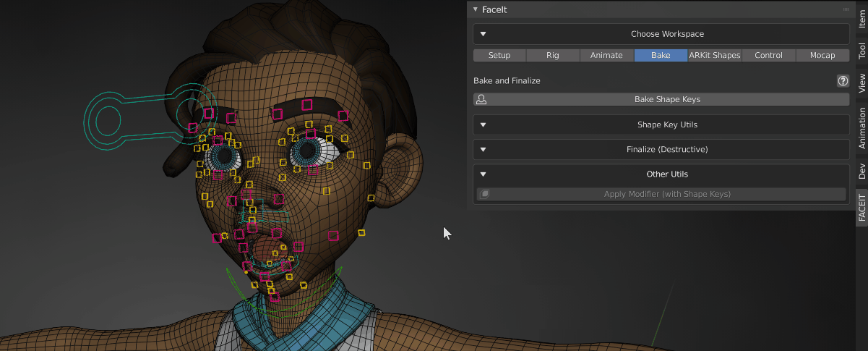Expand the Finalize (Destructive) section
Screen dimensions: 868x351
coord(484,149)
